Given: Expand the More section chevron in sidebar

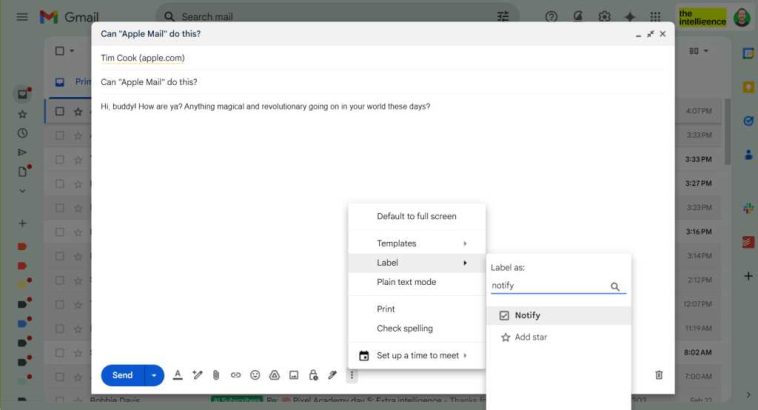Looking at the screenshot, I should [x=22, y=191].
